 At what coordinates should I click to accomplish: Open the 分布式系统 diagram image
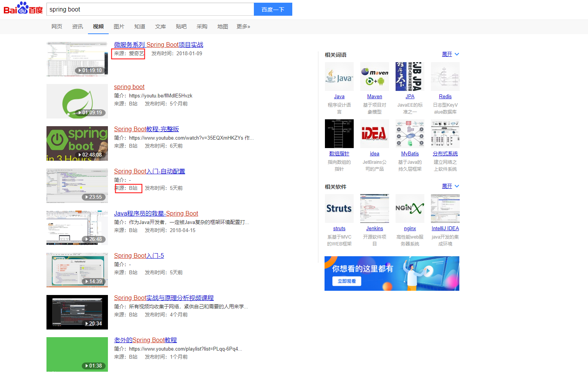[x=445, y=133]
